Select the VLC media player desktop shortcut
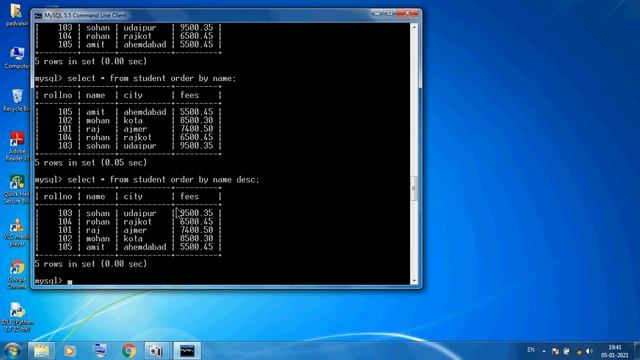640x360 pixels. (x=17, y=232)
